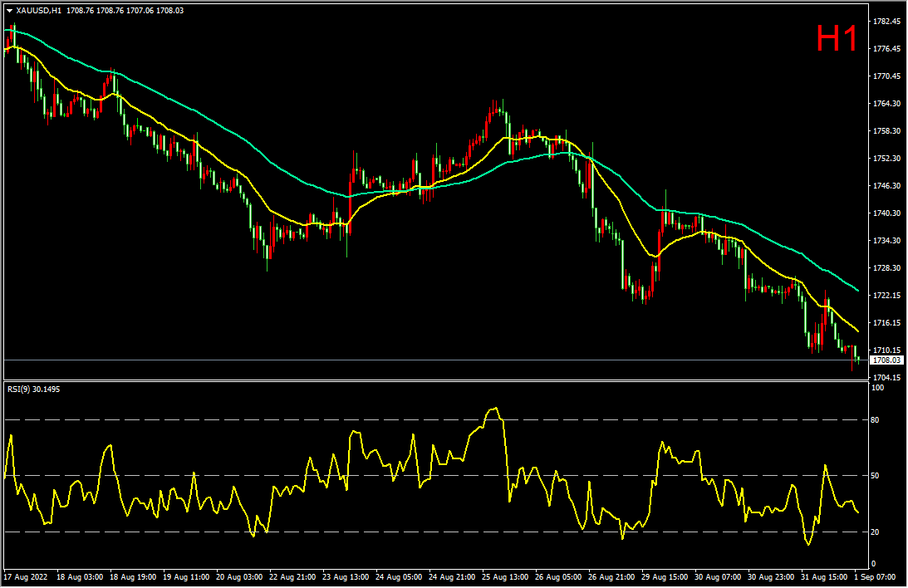Click the triangle beside the XAUUSD,H1 title
The height and width of the screenshot is (588, 908).
pyautogui.click(x=9, y=11)
